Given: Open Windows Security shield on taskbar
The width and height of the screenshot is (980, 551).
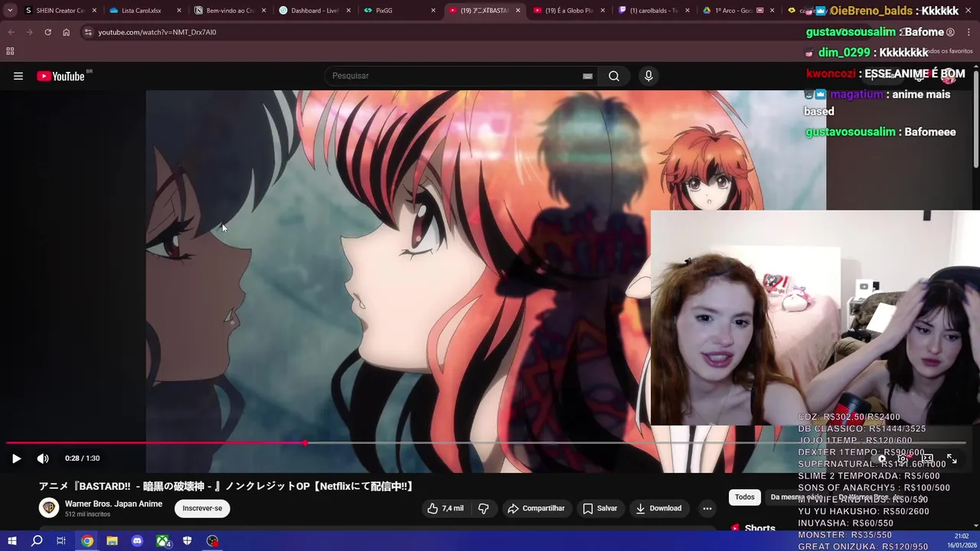Looking at the screenshot, I should click(187, 541).
